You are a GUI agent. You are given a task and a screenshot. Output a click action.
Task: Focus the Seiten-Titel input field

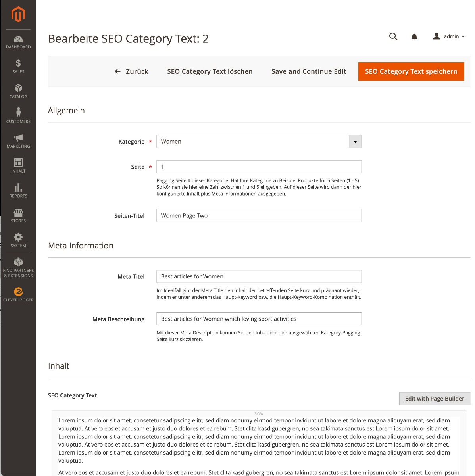point(259,215)
